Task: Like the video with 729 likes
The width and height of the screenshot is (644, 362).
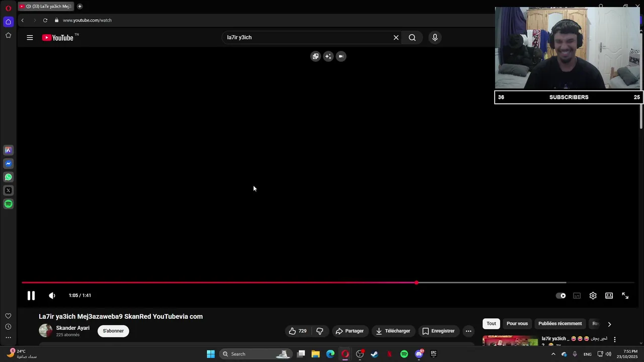Action: pos(297,331)
